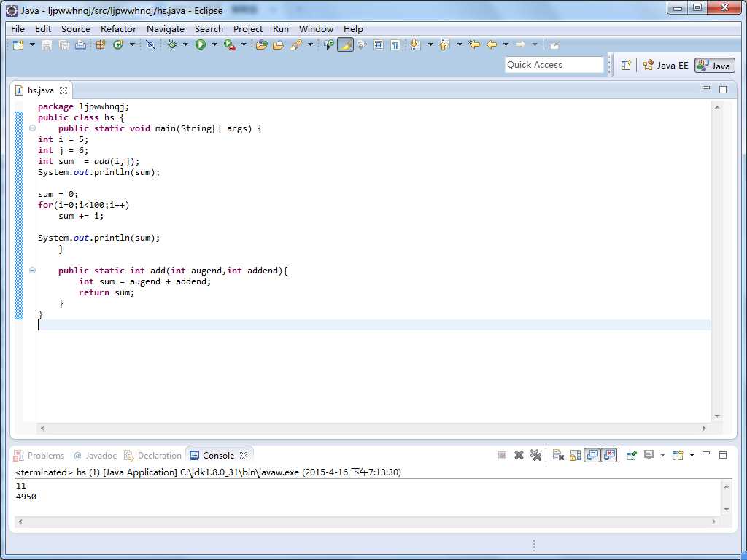The height and width of the screenshot is (560, 747).
Task: Minimize the editor area
Action: [x=706, y=88]
